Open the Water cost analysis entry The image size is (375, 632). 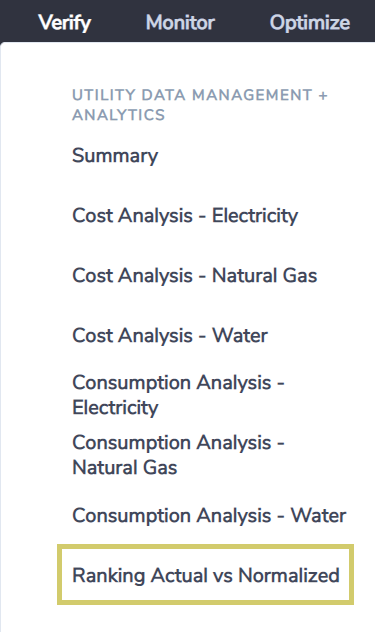tap(170, 336)
